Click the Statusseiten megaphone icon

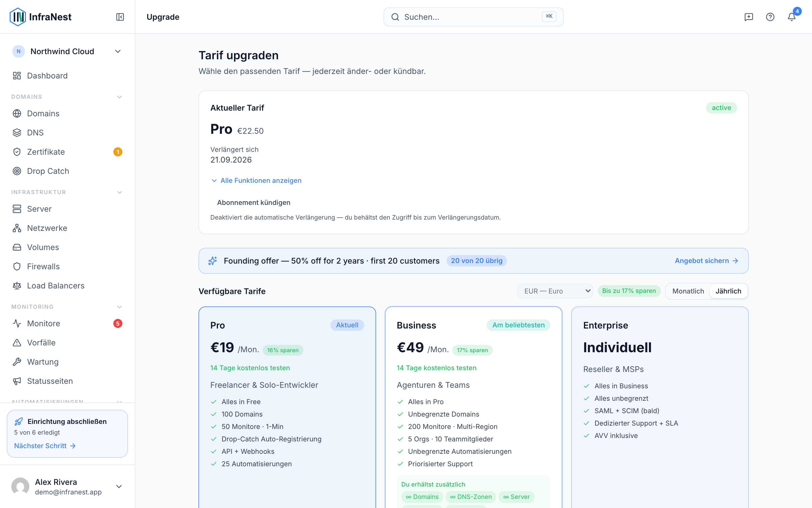pos(17,381)
